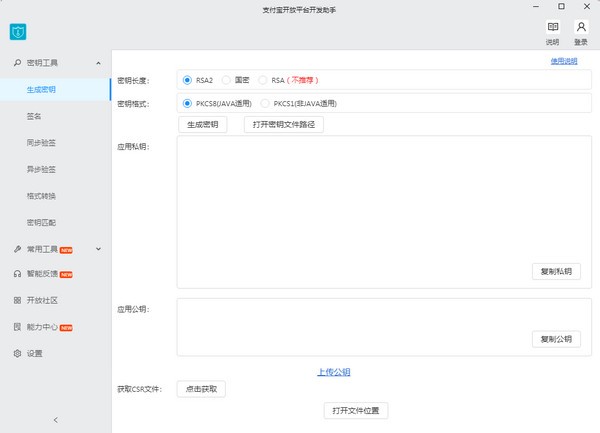The width and height of the screenshot is (600, 433).
Task: Click the 智能反馈 headset icon
Action: [x=17, y=274]
